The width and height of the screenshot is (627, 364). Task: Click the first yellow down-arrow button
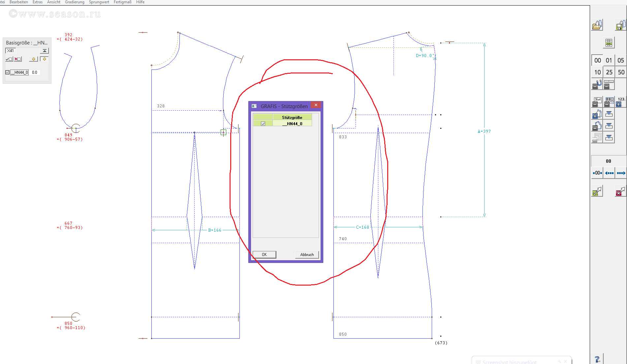coord(33,59)
